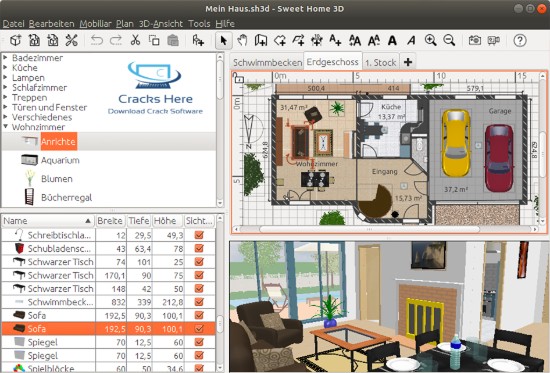Activate the Select arrow tool
The width and height of the screenshot is (550, 373).
(223, 40)
